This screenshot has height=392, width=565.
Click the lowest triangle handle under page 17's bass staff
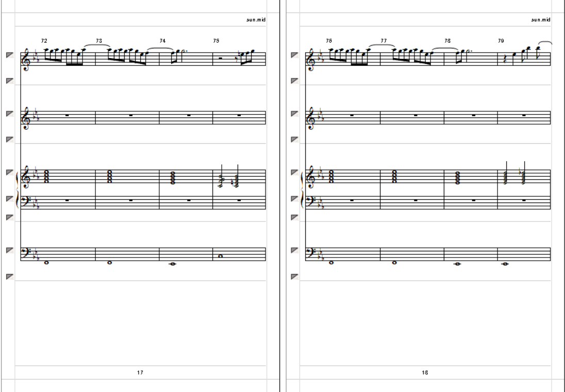(x=10, y=277)
